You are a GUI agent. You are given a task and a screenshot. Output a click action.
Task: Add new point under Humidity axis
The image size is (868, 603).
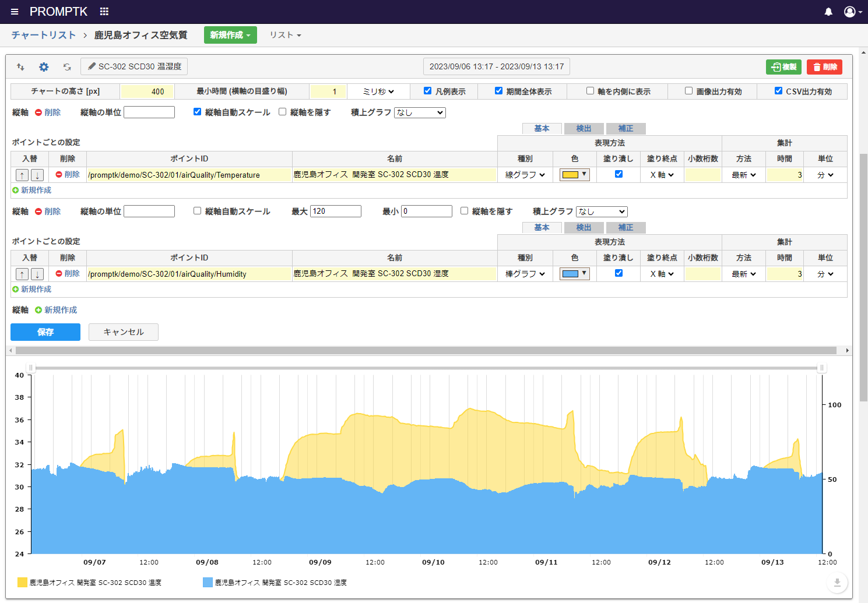[31, 289]
